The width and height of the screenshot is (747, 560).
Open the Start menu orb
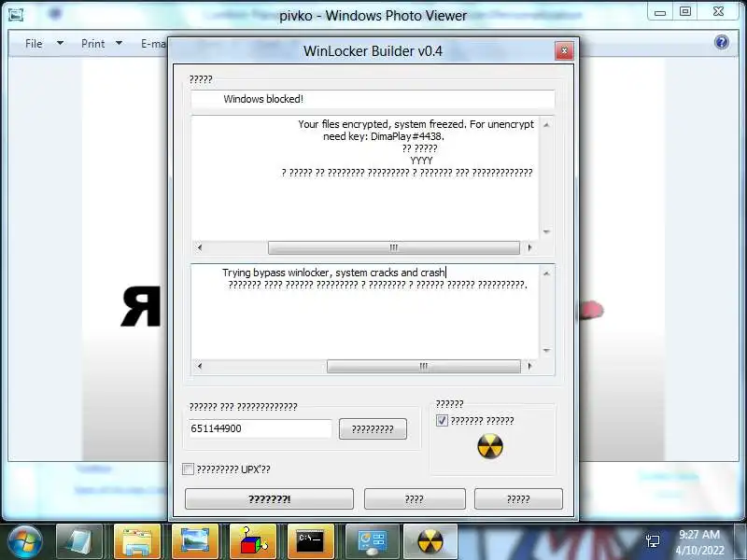coord(25,542)
